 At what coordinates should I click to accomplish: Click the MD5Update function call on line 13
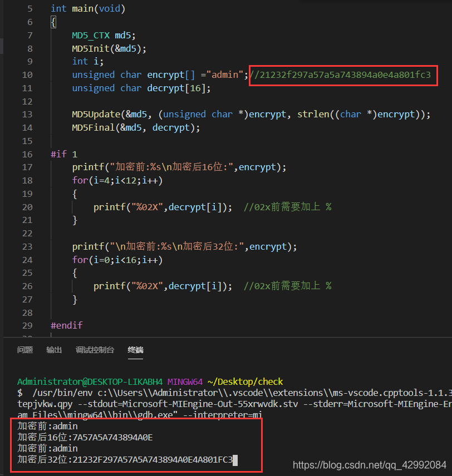251,115
